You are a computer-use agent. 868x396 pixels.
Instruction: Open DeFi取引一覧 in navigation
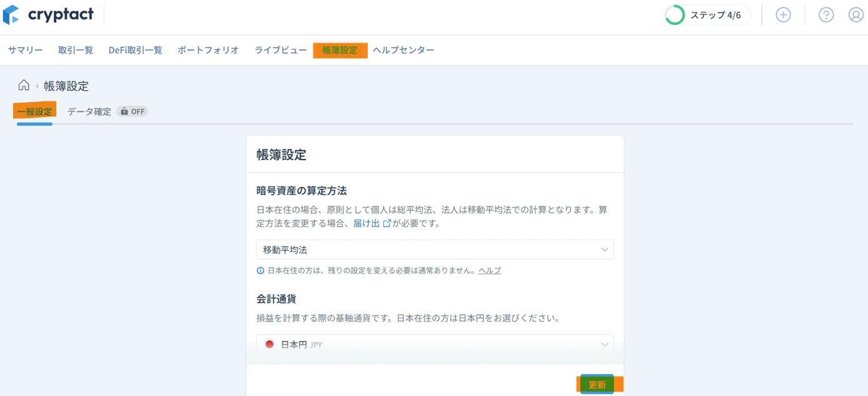[135, 50]
